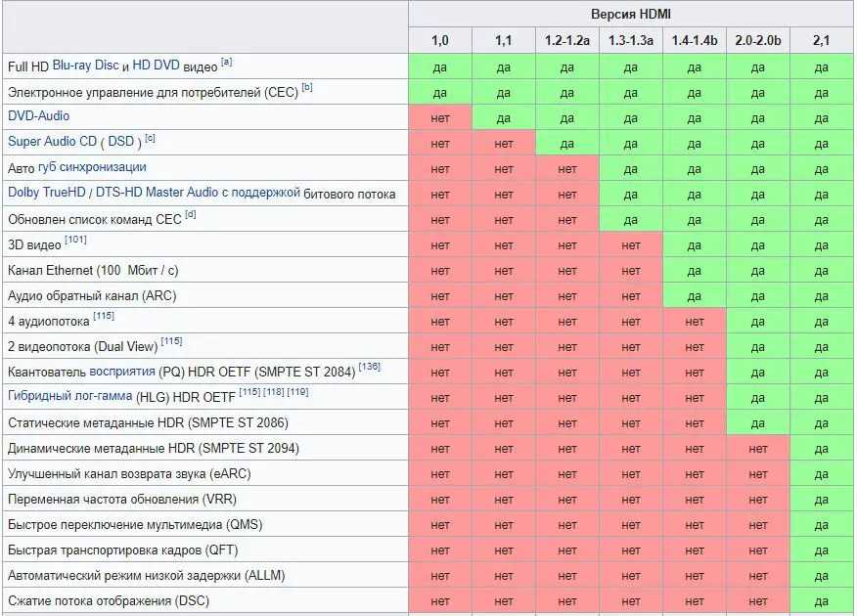Select the 'Версия HDMI' table header
857x616 pixels.
630,15
